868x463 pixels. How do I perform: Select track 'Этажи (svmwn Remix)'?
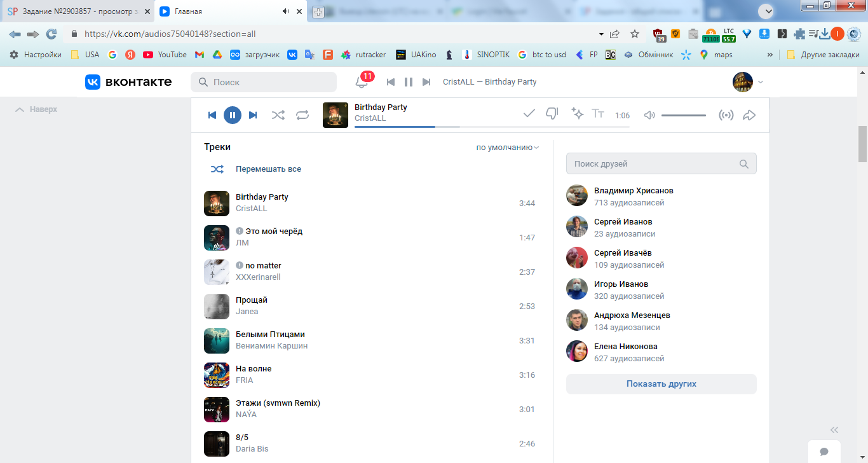tap(278, 403)
